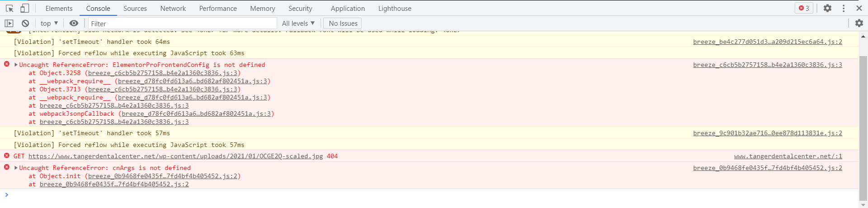Image resolution: width=868 pixels, height=208 pixels.
Task: Click the inspect element picker icon
Action: (9, 8)
